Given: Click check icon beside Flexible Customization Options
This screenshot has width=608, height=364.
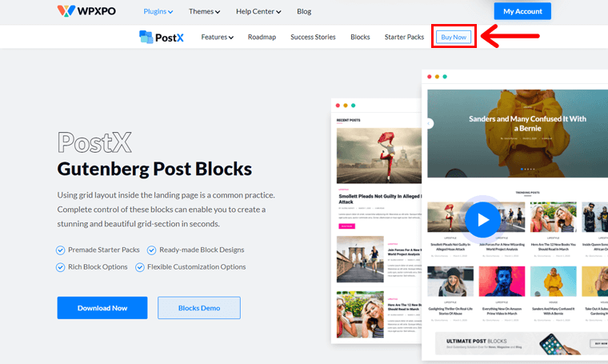Looking at the screenshot, I should point(139,267).
